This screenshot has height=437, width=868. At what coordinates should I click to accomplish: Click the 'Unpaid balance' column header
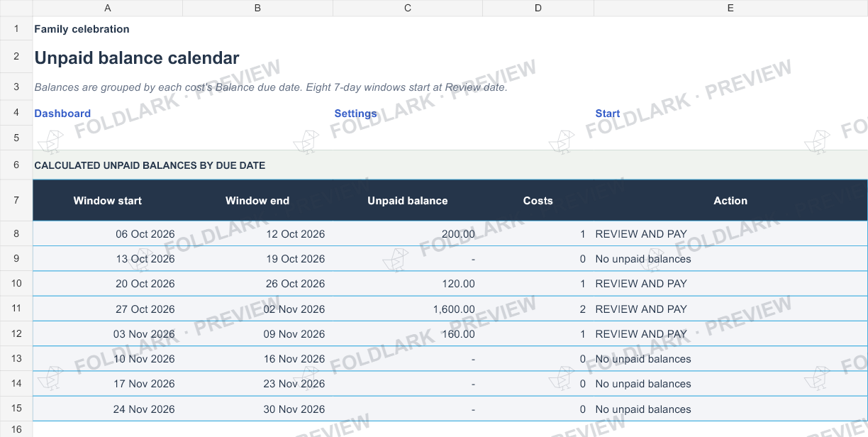click(x=408, y=201)
